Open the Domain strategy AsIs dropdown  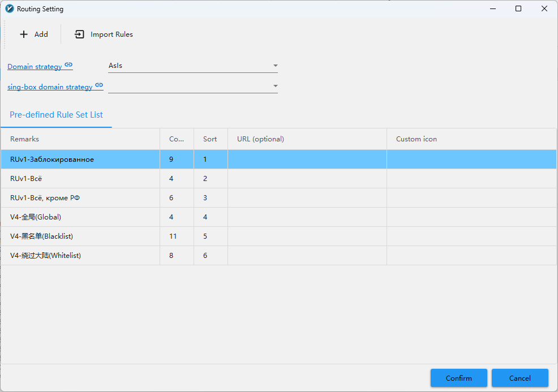192,66
